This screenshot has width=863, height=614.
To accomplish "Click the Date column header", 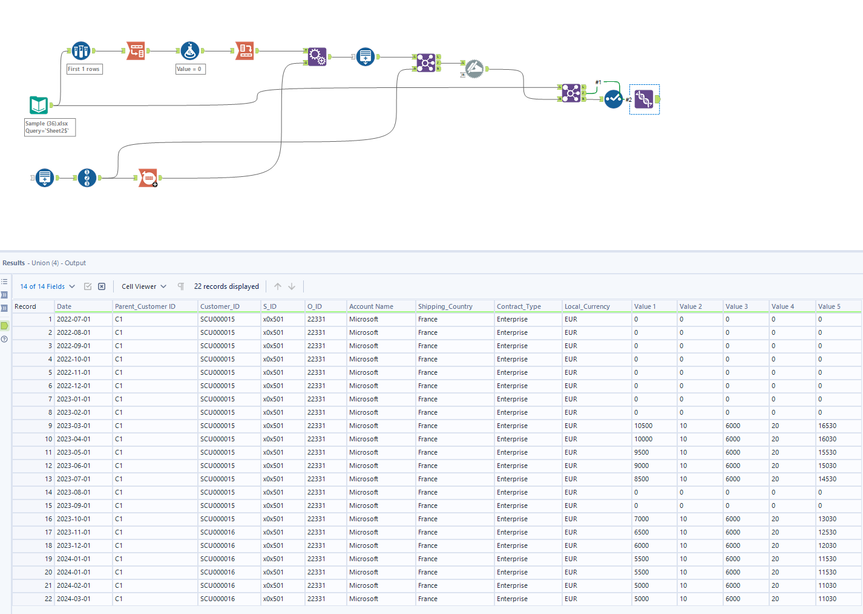I will (x=84, y=306).
